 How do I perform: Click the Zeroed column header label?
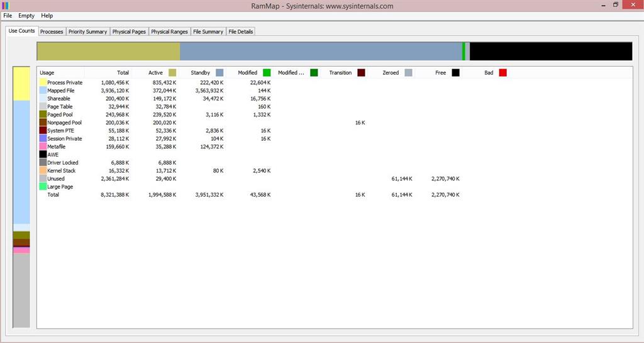391,73
